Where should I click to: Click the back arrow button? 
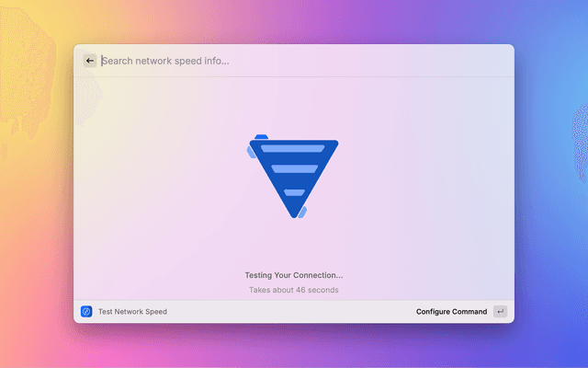click(90, 61)
